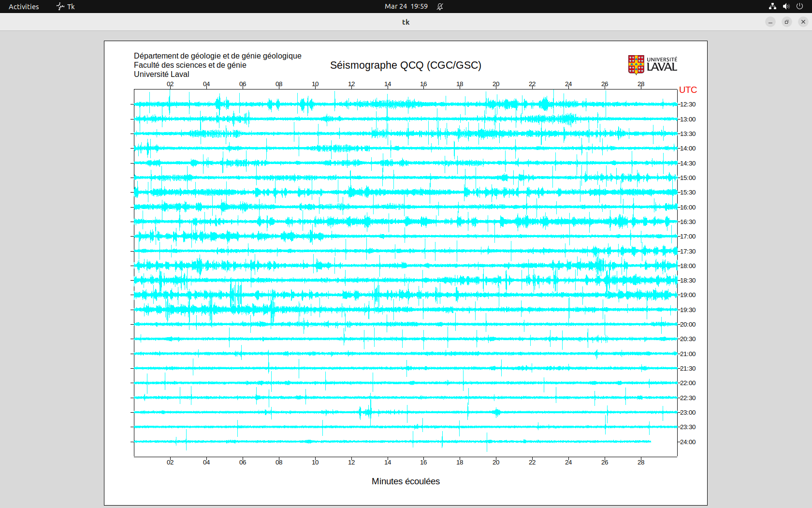The image size is (812, 508).
Task: Click the 24:00 time label
Action: click(x=688, y=442)
